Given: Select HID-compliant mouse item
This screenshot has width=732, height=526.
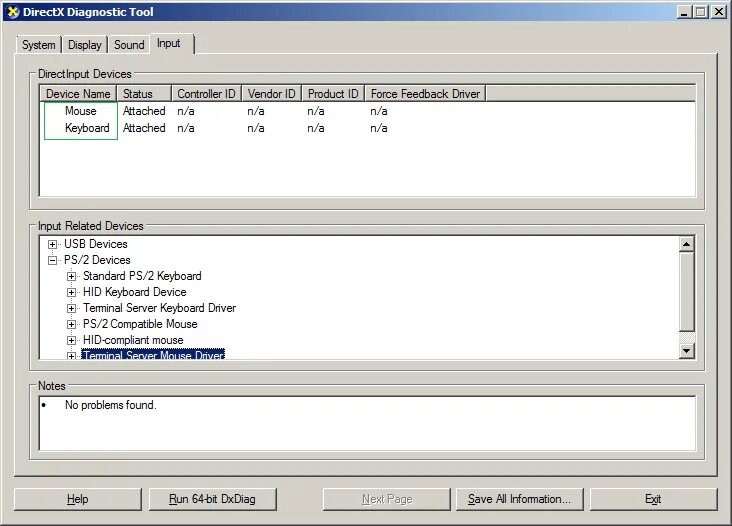Looking at the screenshot, I should click(133, 340).
